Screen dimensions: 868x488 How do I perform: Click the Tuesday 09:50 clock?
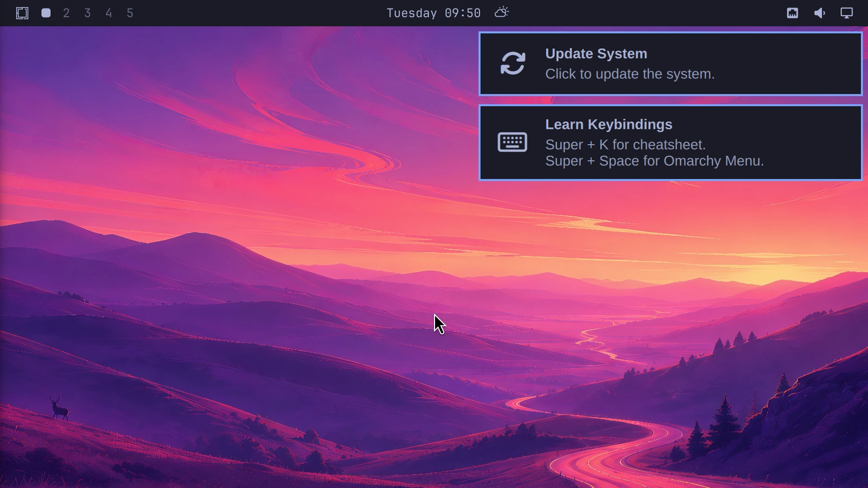pyautogui.click(x=433, y=13)
